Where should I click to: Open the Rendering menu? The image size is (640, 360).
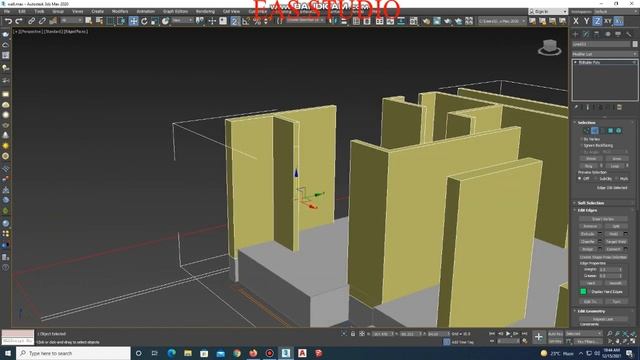tap(205, 11)
